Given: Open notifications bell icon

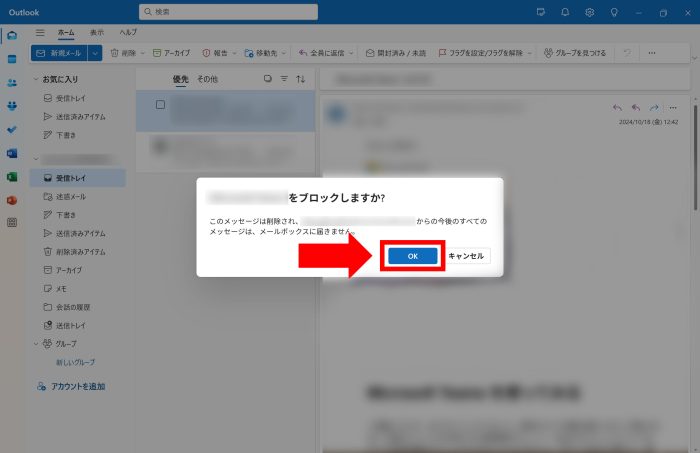Looking at the screenshot, I should point(565,12).
